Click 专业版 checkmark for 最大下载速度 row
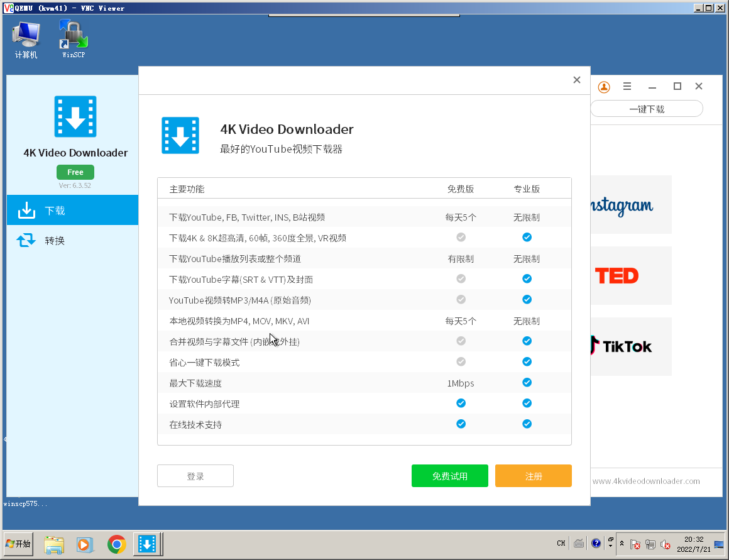729x560 pixels. tap(527, 382)
